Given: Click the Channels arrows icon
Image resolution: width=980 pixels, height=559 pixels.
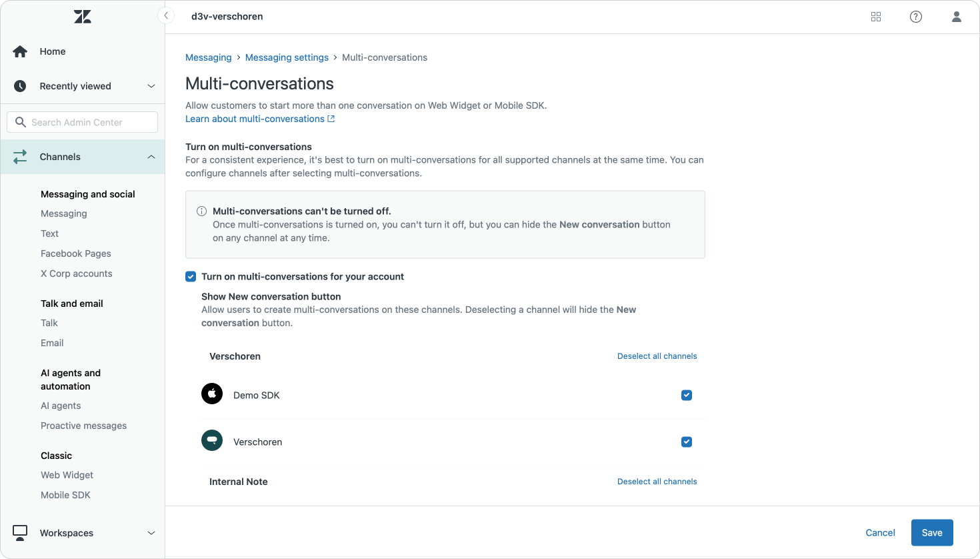Looking at the screenshot, I should (x=20, y=157).
